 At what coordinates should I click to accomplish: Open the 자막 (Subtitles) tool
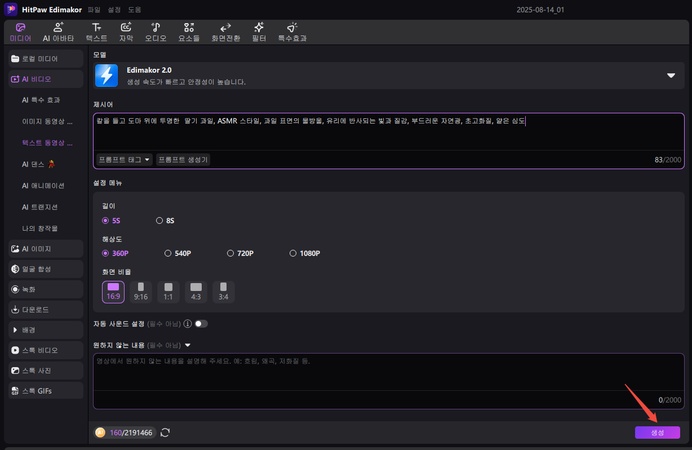tap(126, 32)
